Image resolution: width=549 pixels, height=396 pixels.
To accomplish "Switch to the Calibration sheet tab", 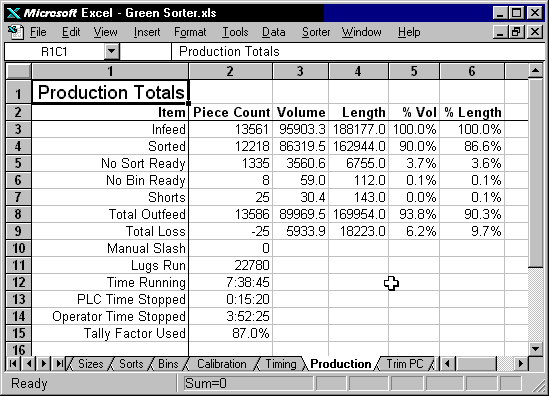I will point(222,364).
